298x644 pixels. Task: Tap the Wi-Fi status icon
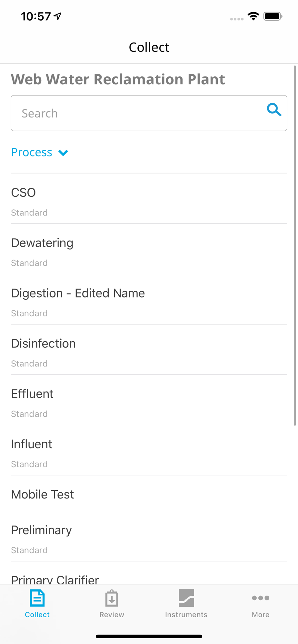[253, 16]
